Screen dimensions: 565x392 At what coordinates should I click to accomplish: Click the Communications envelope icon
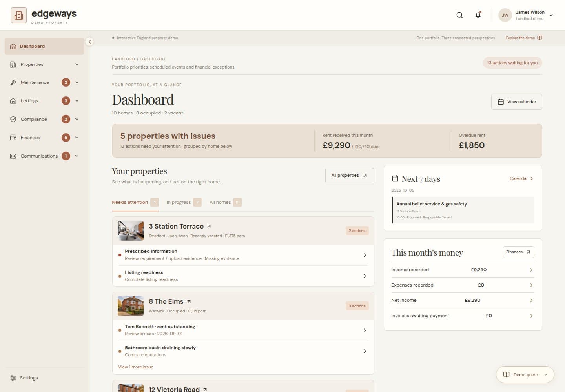[13, 156]
